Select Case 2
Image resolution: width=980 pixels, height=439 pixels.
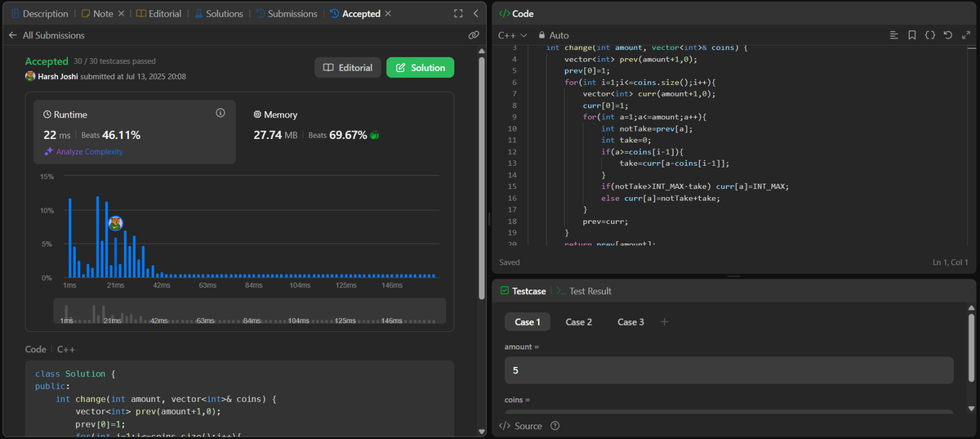point(579,322)
